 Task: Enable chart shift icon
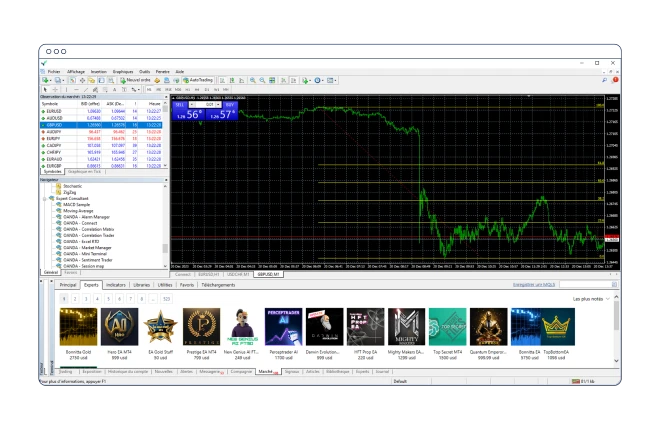[x=294, y=80]
